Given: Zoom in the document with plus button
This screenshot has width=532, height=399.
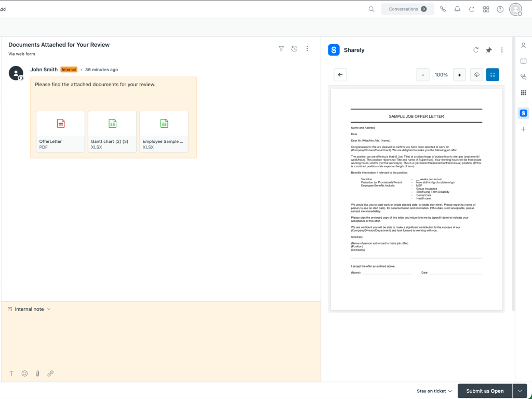Looking at the screenshot, I should click(459, 75).
